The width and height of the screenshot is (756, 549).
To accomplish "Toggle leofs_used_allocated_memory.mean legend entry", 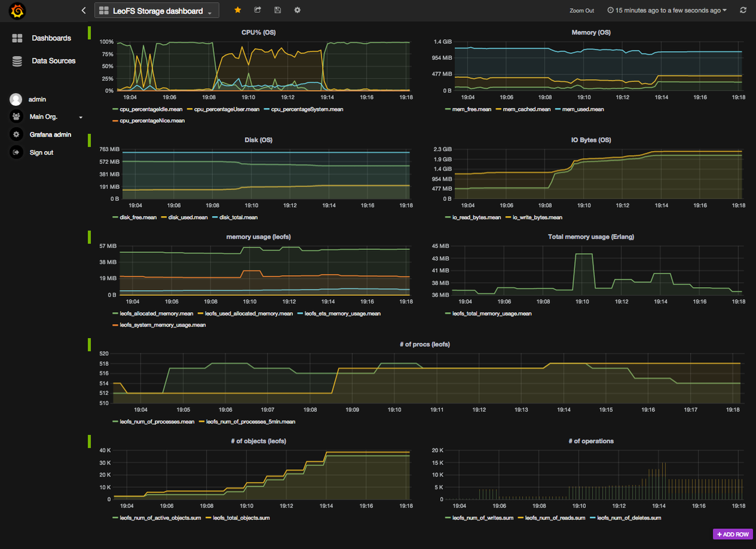I will click(246, 314).
